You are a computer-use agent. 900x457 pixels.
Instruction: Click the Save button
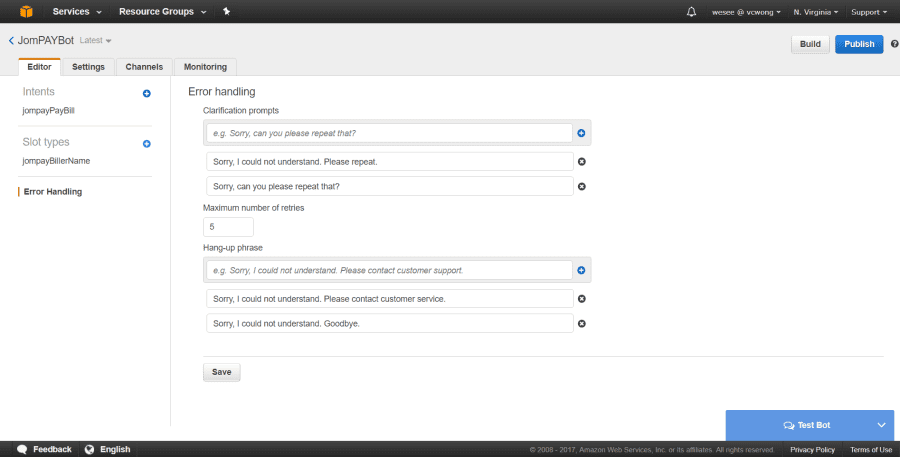click(222, 372)
